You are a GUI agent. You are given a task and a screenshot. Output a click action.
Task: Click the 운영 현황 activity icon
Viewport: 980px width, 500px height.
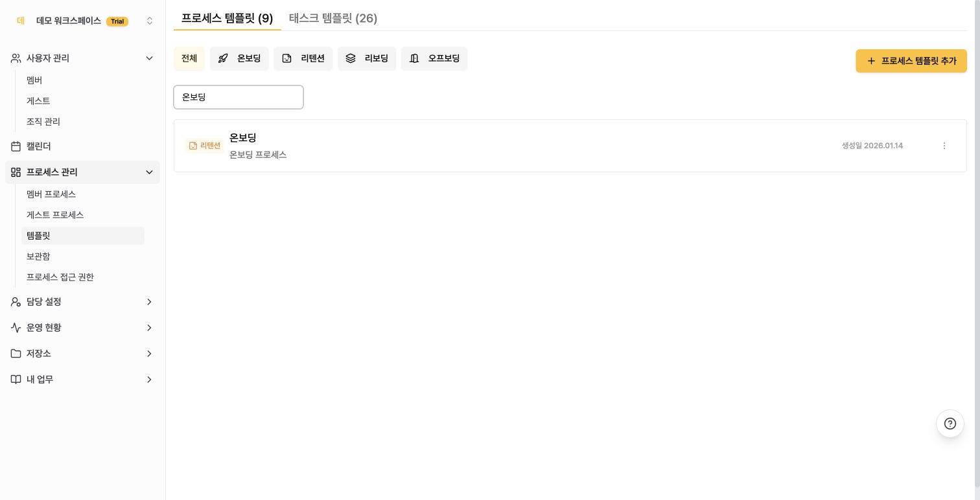[16, 328]
